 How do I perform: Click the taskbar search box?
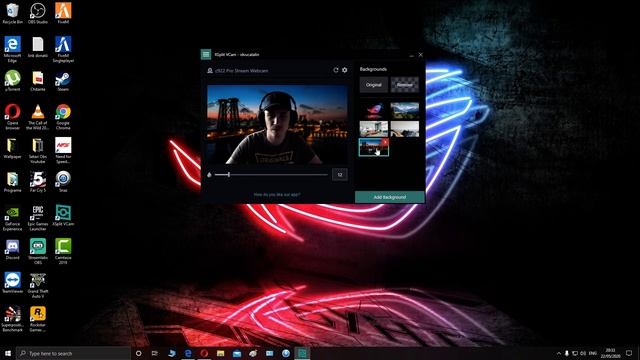pos(73,353)
